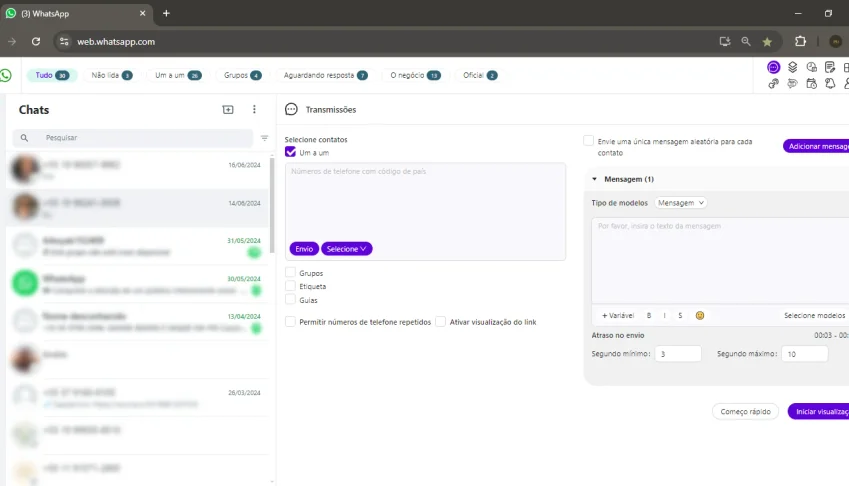Click the chat list scrollbar

[272, 206]
